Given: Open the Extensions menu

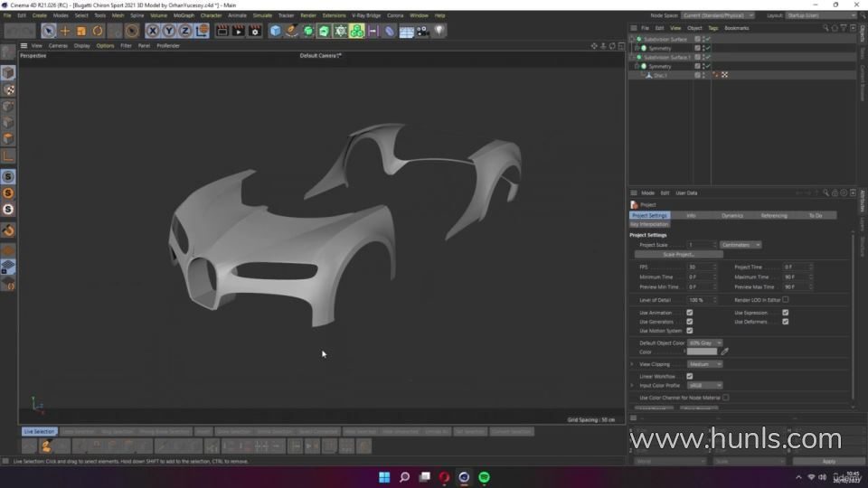Looking at the screenshot, I should (x=334, y=15).
